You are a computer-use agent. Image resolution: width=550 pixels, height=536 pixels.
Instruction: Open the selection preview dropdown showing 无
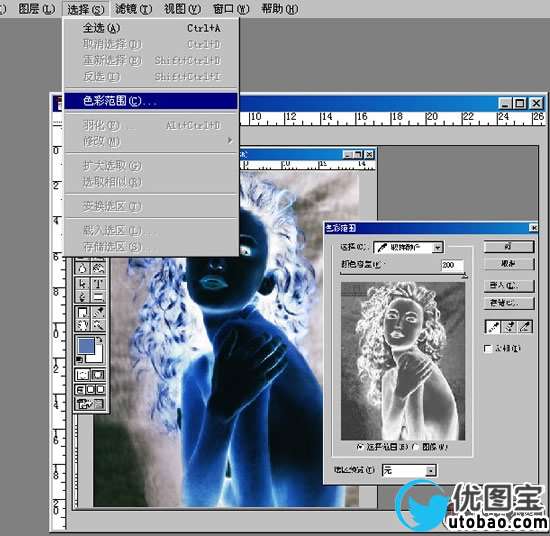[409, 470]
